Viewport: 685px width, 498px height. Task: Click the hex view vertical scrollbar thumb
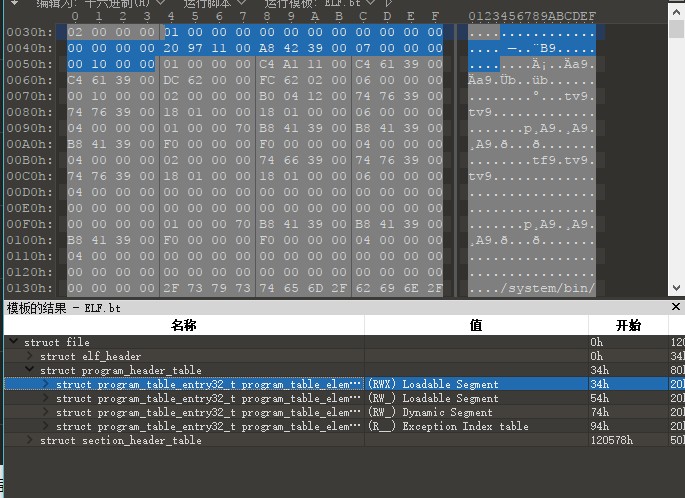click(676, 29)
